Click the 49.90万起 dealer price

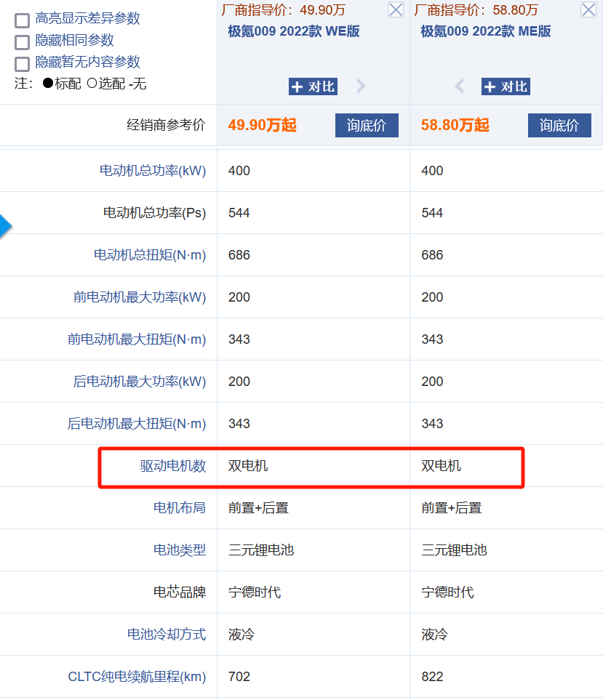point(262,125)
